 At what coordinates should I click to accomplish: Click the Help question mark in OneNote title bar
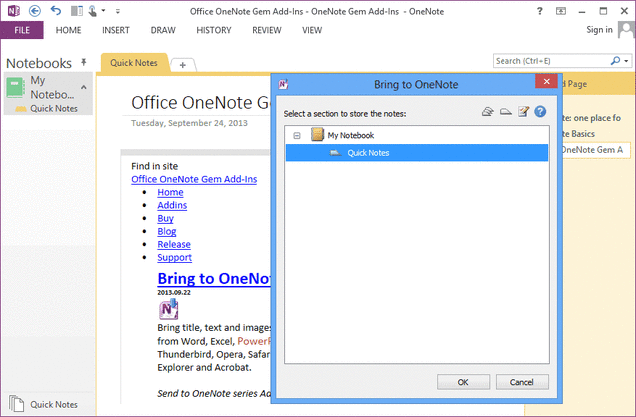[539, 11]
